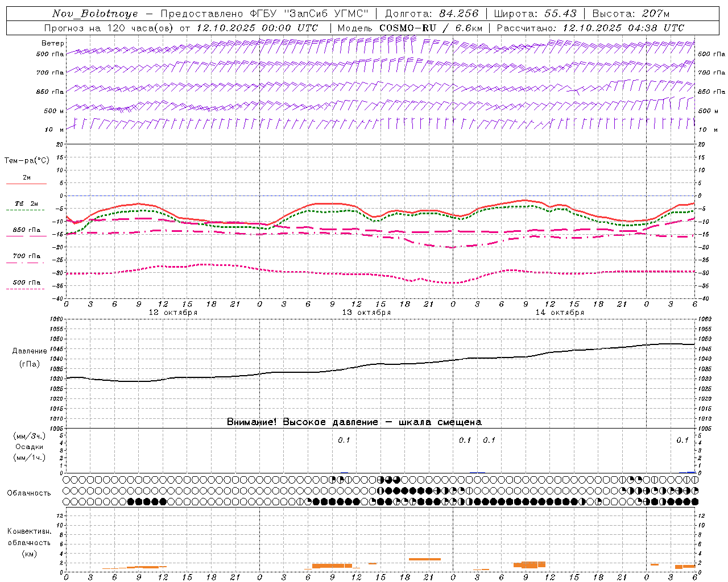Click the 10 м wind level label on left
The height and width of the screenshot is (582, 728).
point(55,130)
